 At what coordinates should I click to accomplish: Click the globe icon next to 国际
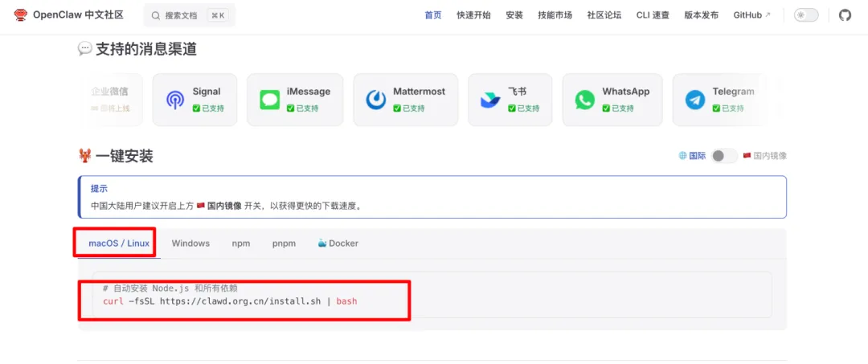point(682,156)
